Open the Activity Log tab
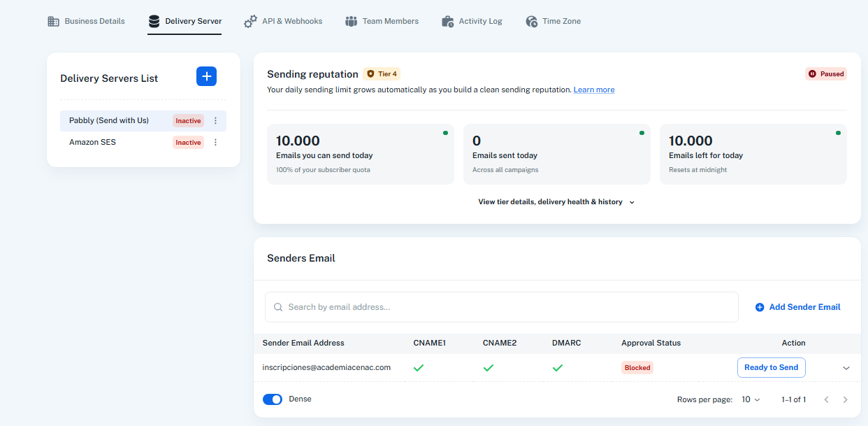 pyautogui.click(x=472, y=21)
